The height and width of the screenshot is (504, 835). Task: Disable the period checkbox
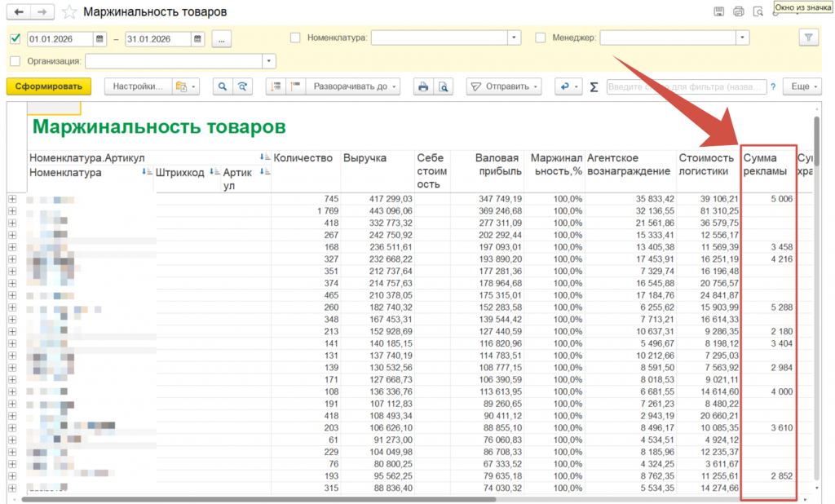[15, 38]
